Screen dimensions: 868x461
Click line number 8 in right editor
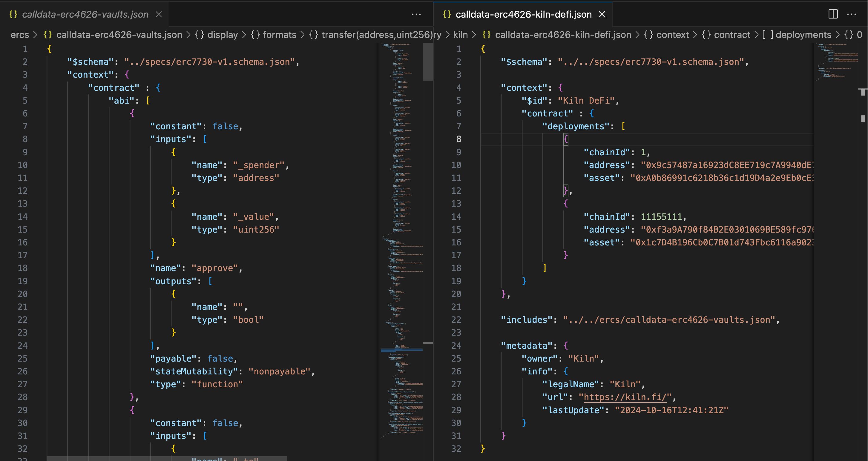click(458, 139)
